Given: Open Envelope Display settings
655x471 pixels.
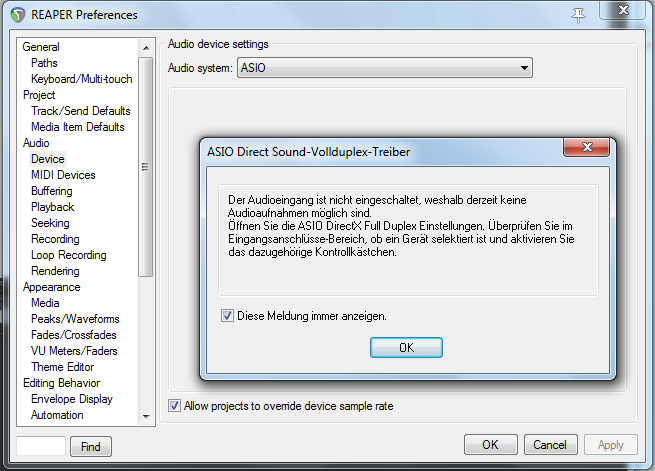Looking at the screenshot, I should 72,399.
